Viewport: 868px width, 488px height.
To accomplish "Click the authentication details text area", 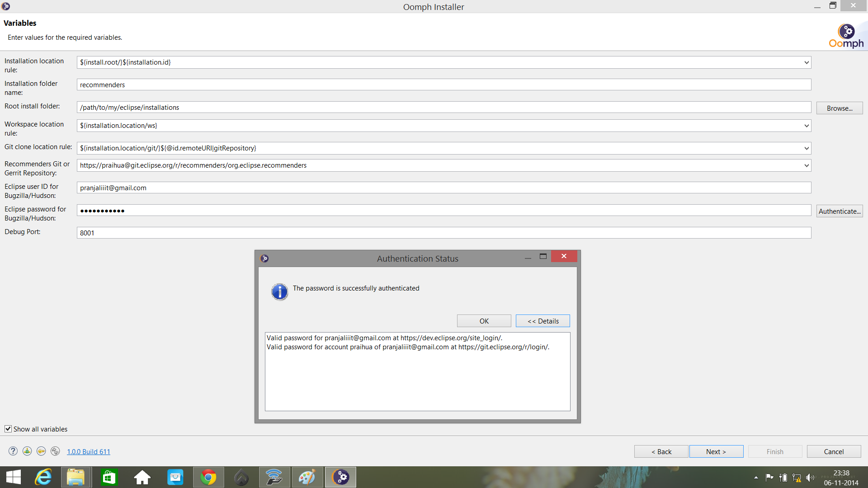I will point(417,371).
